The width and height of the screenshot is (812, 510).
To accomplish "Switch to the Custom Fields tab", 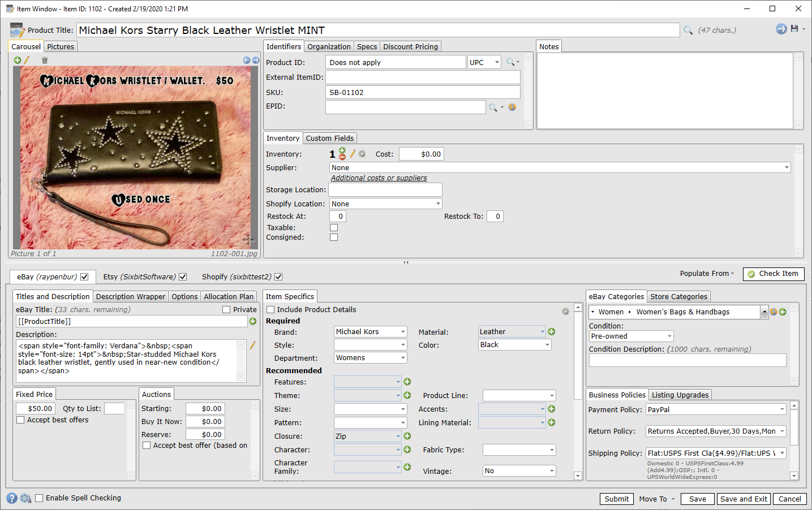I will pyautogui.click(x=330, y=139).
